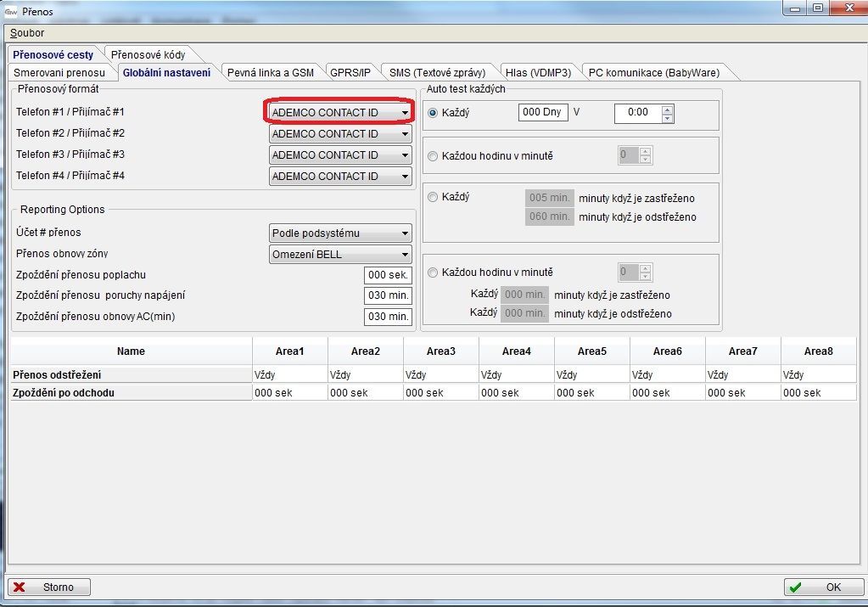The width and height of the screenshot is (868, 607).
Task: Click the spinner down arrow for 0:00 time
Action: (x=667, y=117)
